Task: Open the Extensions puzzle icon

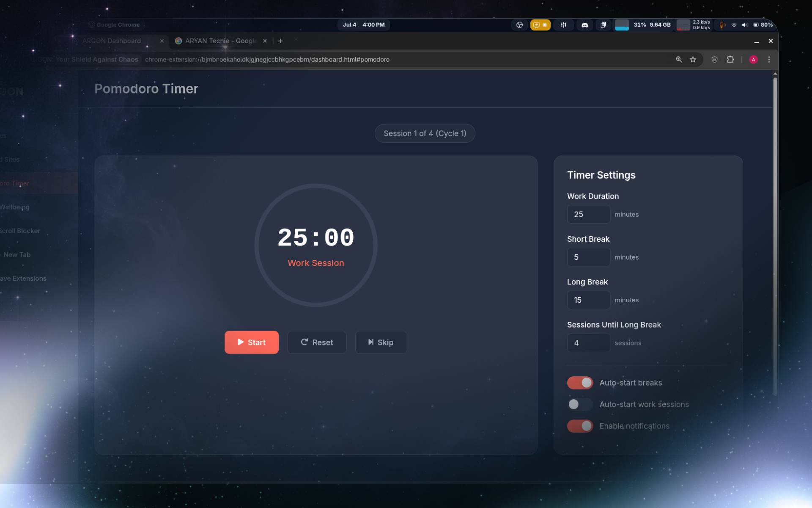Action: click(x=730, y=60)
